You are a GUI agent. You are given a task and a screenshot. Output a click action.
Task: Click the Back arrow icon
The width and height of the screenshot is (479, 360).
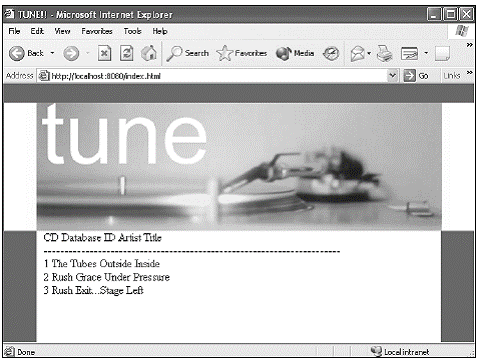(17, 53)
